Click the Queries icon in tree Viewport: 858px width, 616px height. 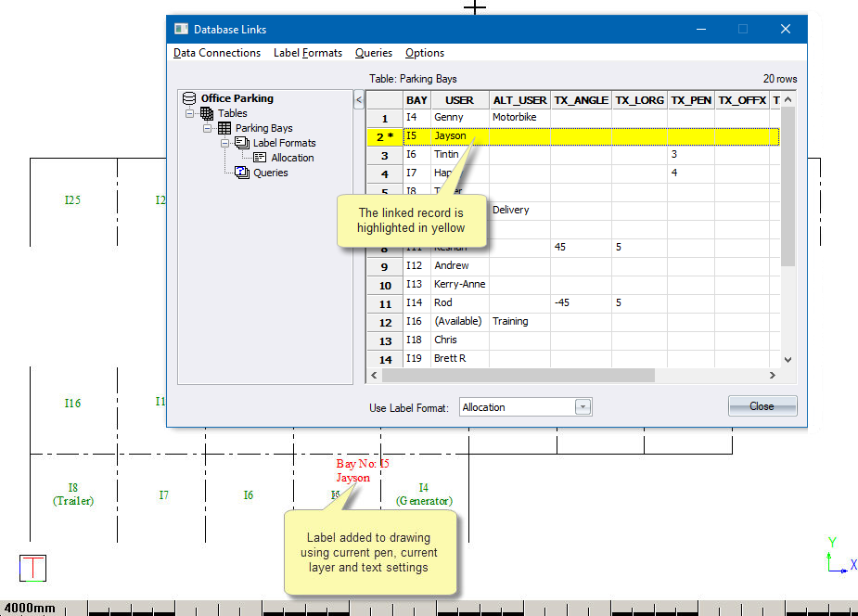241,173
